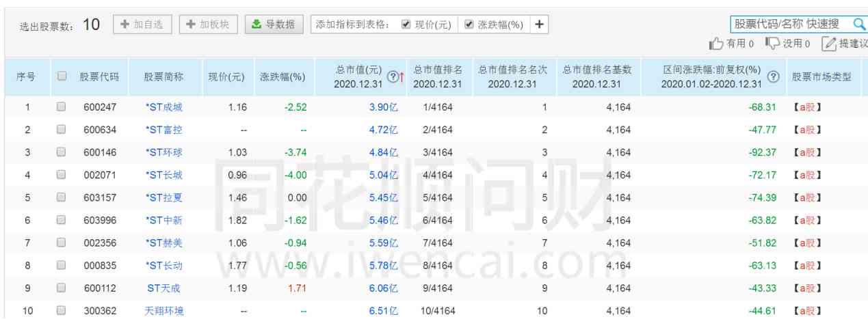Toggle the 涨跌幅(%) indicator checkbox
The width and height of the screenshot is (868, 319).
(469, 24)
